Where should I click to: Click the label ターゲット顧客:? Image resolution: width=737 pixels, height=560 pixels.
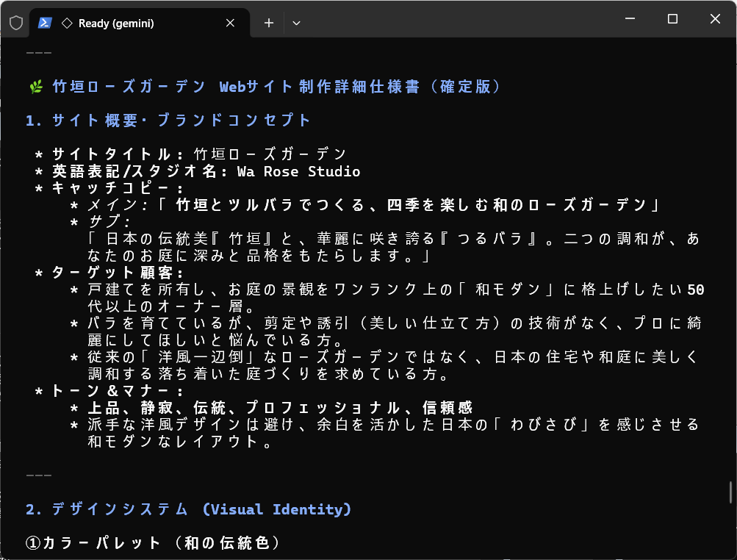pos(117,273)
